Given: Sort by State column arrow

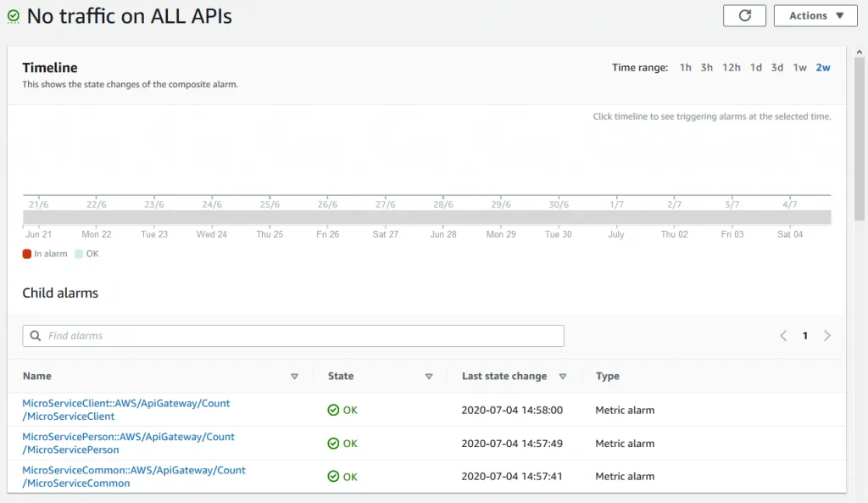Looking at the screenshot, I should [429, 377].
